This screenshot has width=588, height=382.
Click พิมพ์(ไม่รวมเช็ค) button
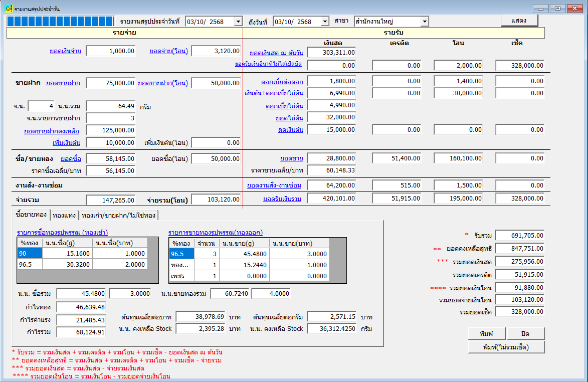pyautogui.click(x=506, y=347)
